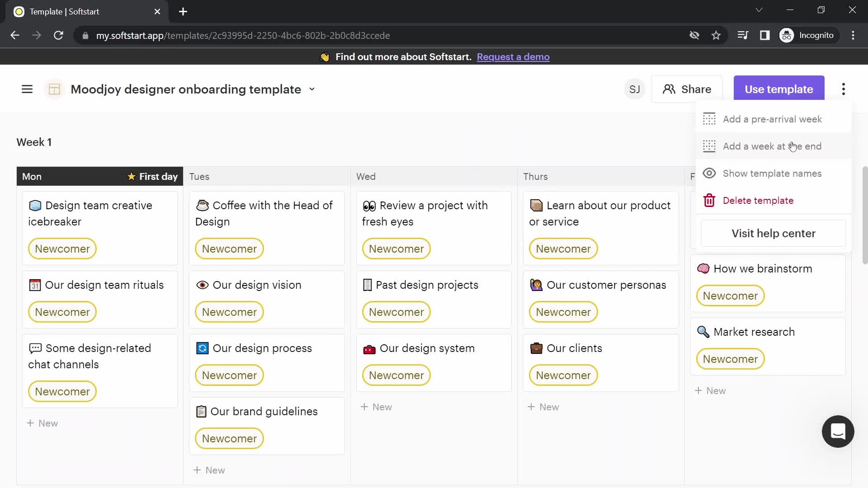
Task: Click the three-dot more options icon
Action: 844,89
